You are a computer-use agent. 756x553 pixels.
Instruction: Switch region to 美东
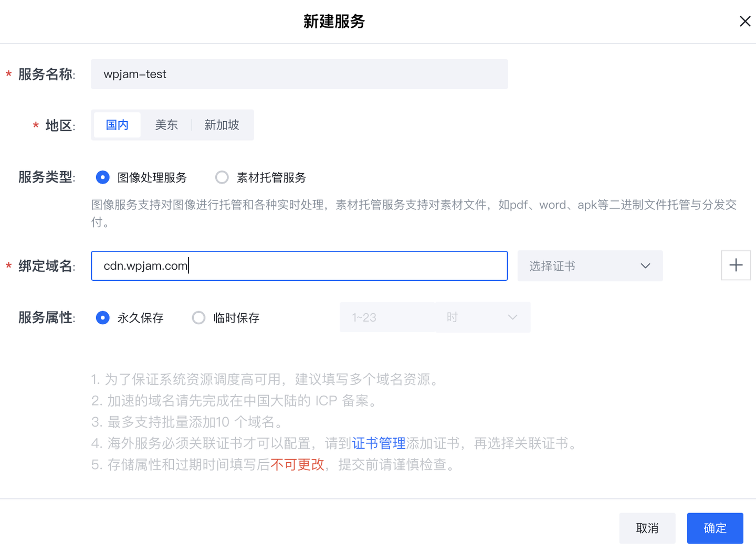click(x=166, y=125)
